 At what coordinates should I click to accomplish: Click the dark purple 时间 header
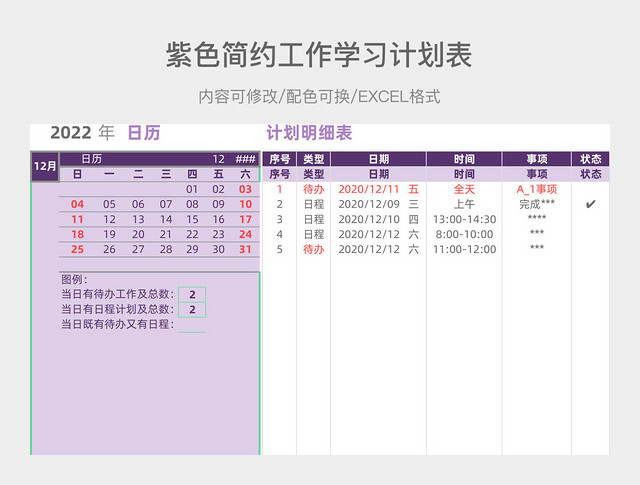tap(464, 159)
